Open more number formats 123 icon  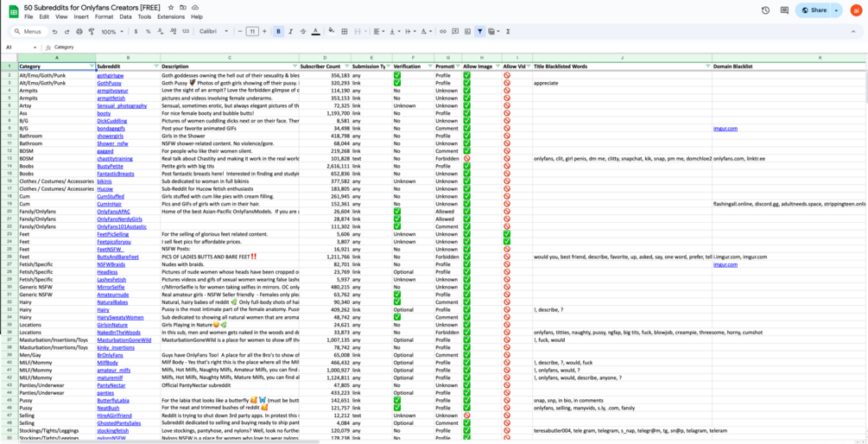pyautogui.click(x=186, y=32)
